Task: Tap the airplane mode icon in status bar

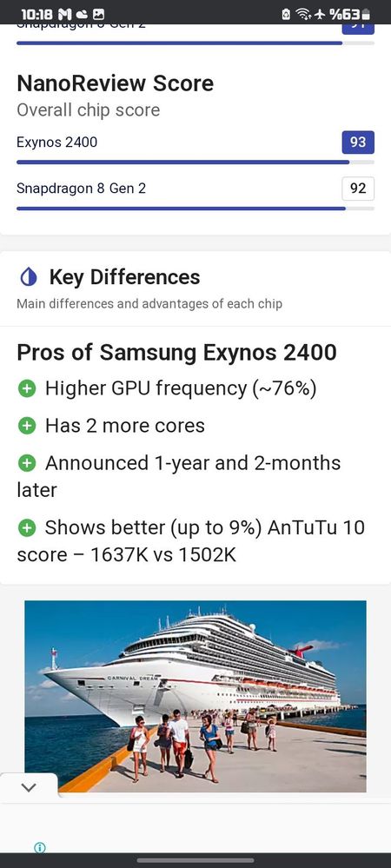Action: (x=319, y=14)
